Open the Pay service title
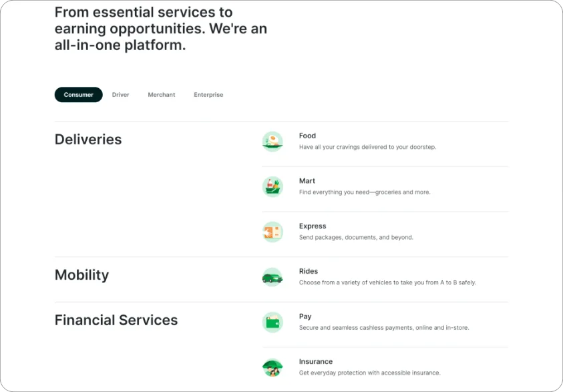Image resolution: width=563 pixels, height=392 pixels. click(x=305, y=317)
